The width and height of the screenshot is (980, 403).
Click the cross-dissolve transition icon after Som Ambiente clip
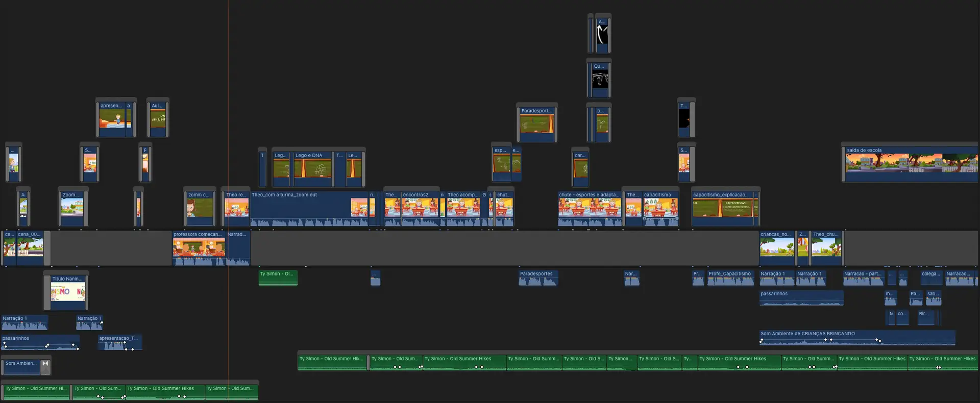[x=45, y=364]
